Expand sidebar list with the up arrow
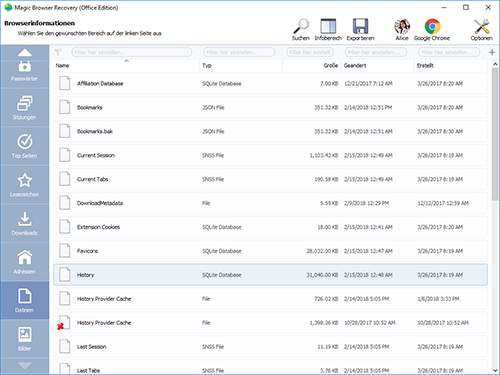 25,52
